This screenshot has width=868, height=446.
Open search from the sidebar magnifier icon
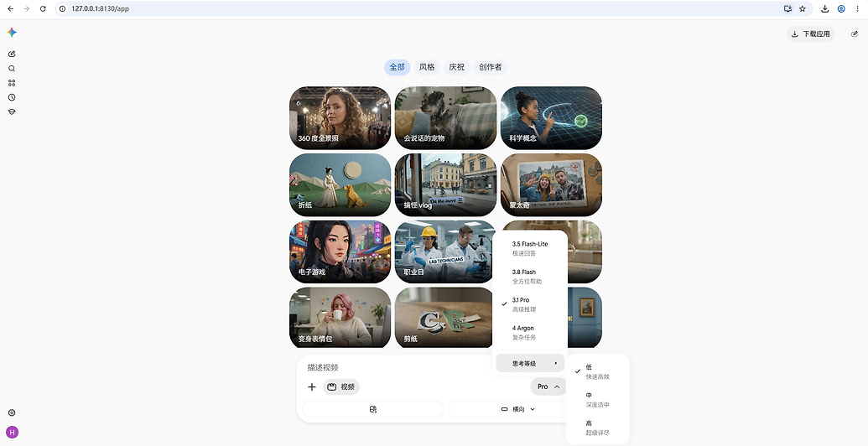coord(12,69)
